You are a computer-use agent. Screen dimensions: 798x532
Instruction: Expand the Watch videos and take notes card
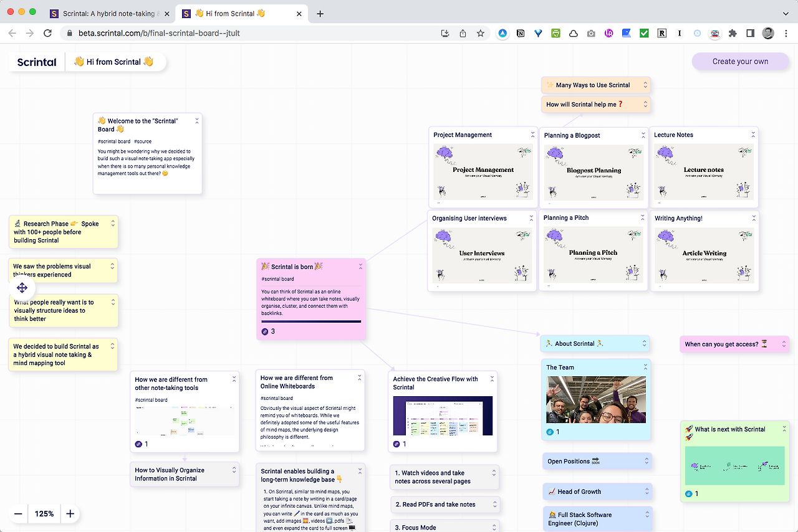tap(494, 473)
